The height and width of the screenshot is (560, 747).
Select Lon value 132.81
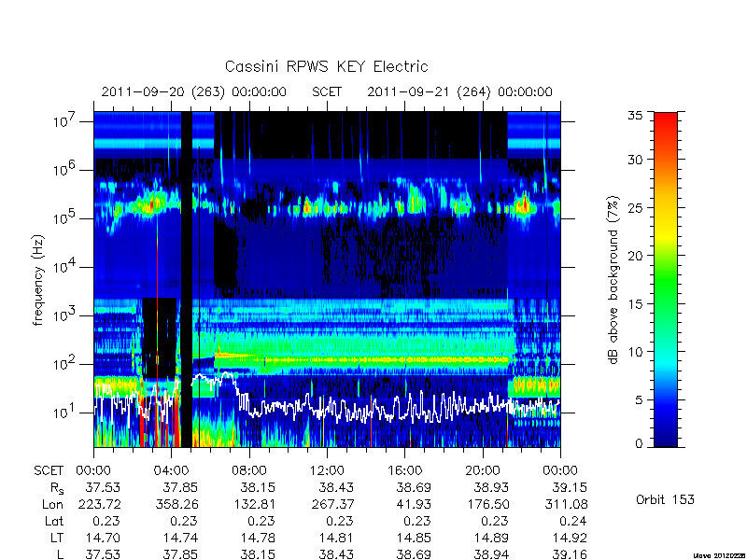pyautogui.click(x=255, y=504)
